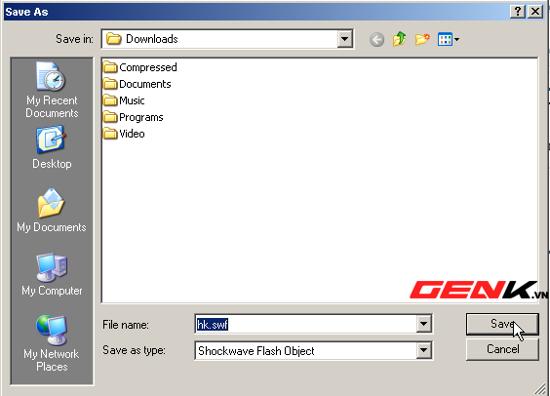The height and width of the screenshot is (396, 550).
Task: Select the Documents folder in list
Action: pyautogui.click(x=138, y=84)
